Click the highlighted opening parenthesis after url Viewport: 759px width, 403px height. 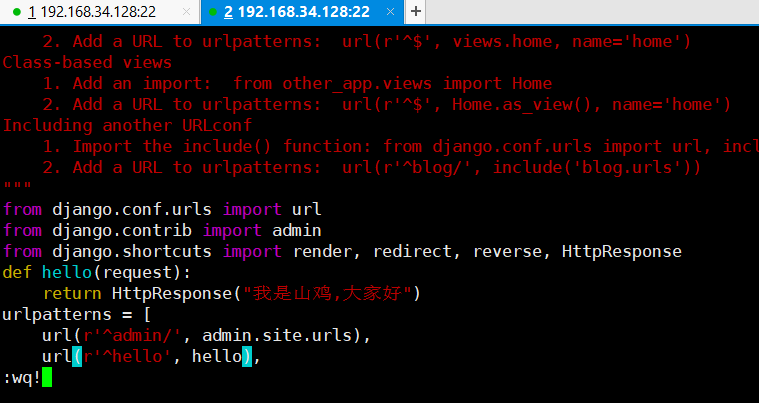[77, 357]
